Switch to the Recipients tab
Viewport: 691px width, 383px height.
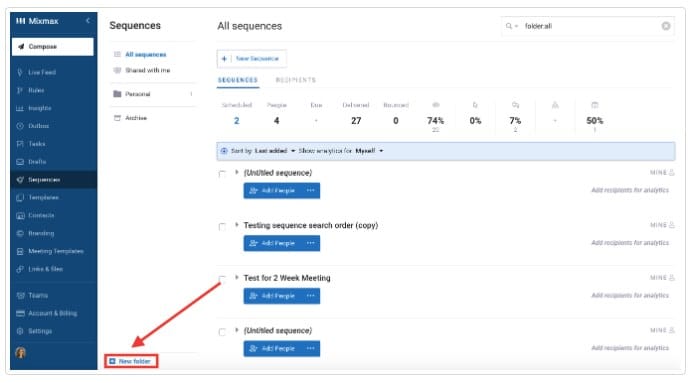296,80
